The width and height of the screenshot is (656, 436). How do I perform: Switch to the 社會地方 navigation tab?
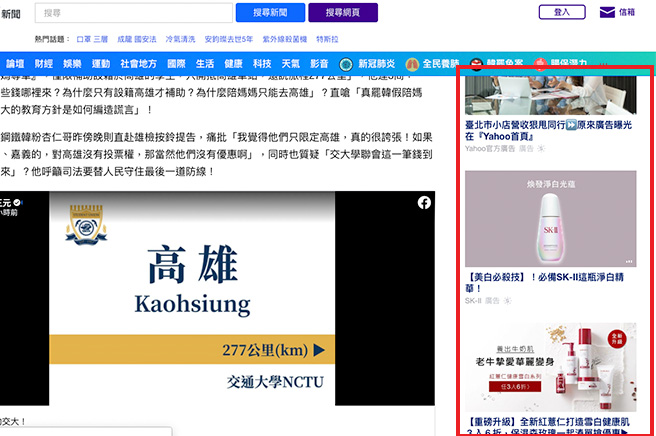click(x=138, y=62)
